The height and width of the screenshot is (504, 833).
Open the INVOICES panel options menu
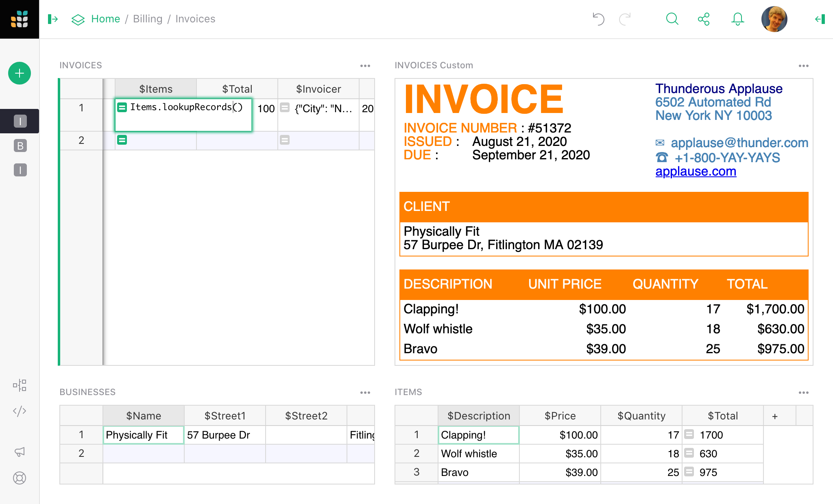click(x=365, y=65)
